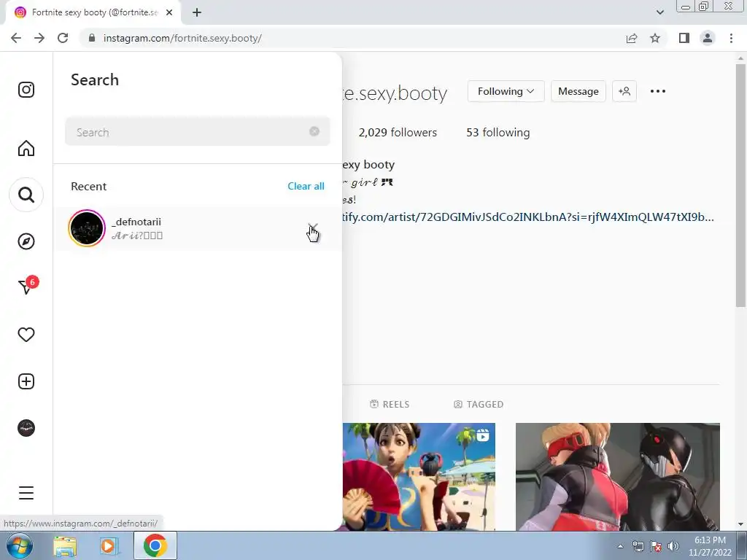Screen dimensions: 747x560
Task: Open the Instagram logo home icon
Action: click(x=26, y=90)
